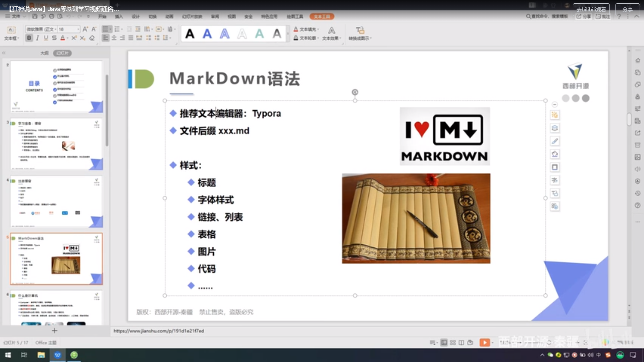This screenshot has height=362, width=644.
Task: Select the blue solid A text style
Action: (x=207, y=34)
